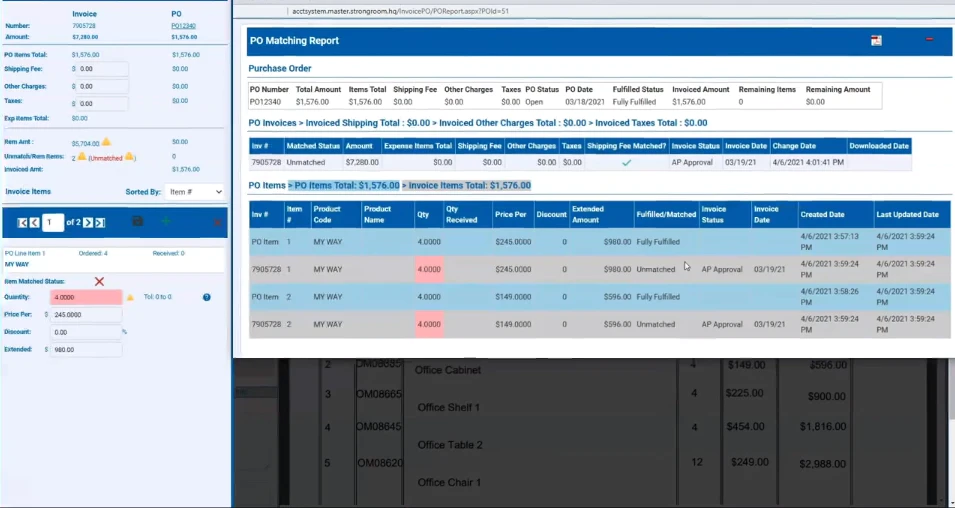Click the Shipping Fee input field
Viewport: 955px width, 508px height.
coord(102,69)
